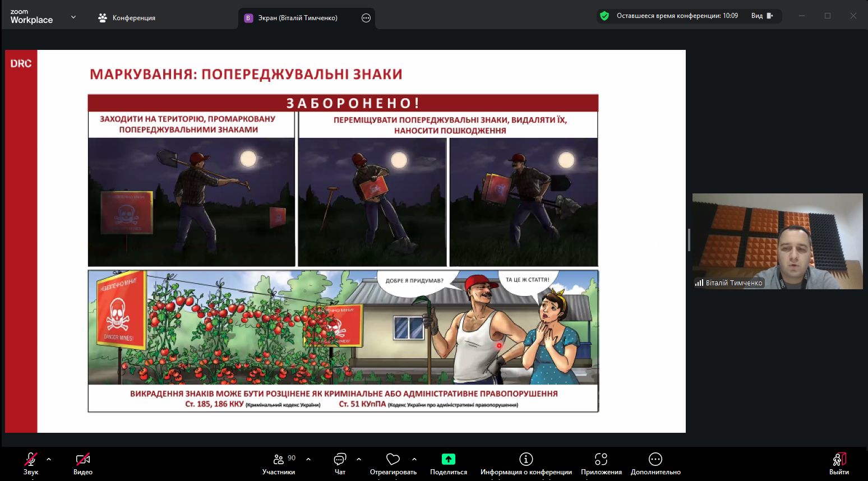Unmute microphone with Звук button
The width and height of the screenshot is (868, 481).
tap(30, 460)
